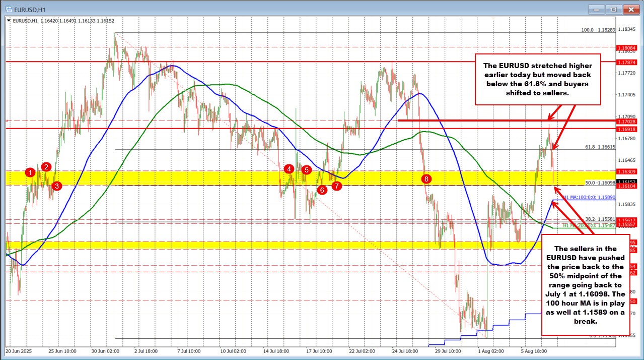The width and height of the screenshot is (644, 360).
Task: Click the 'sellers in the EURUSD' annotation box
Action: [584, 284]
